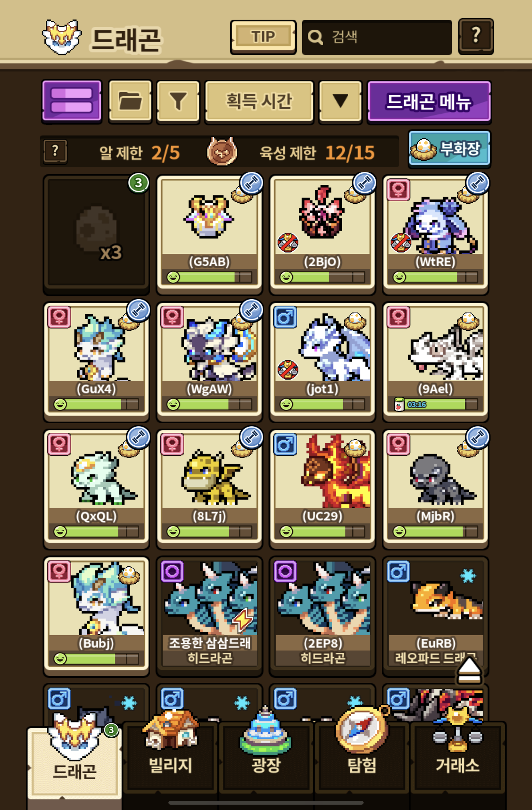Image resolution: width=532 pixels, height=810 pixels.
Task: Tap the mood progress bar on 9Ael dragon
Action: (435, 405)
